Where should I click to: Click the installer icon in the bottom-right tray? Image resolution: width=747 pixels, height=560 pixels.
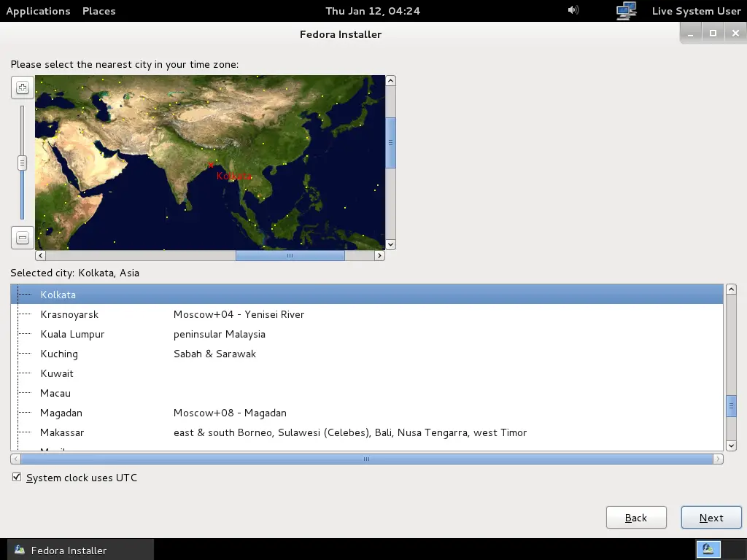[x=708, y=549]
